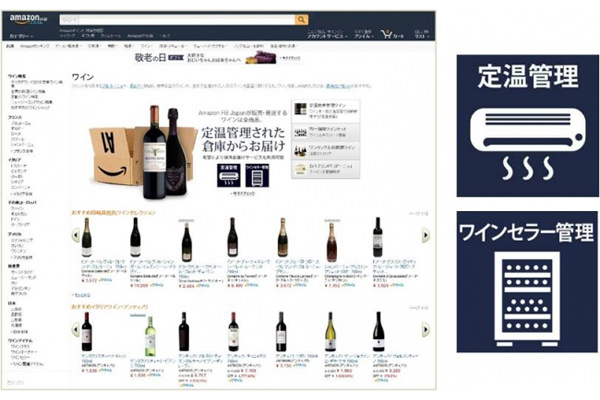This screenshot has width=600, height=400.
Task: Select the first side panel promo tile
Action: coord(326,110)
